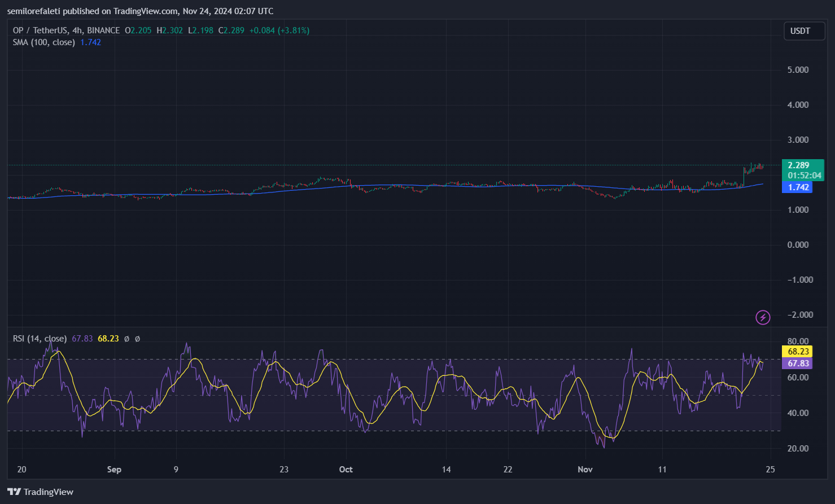Click the Sep date on time axis
835x504 pixels.
point(114,470)
